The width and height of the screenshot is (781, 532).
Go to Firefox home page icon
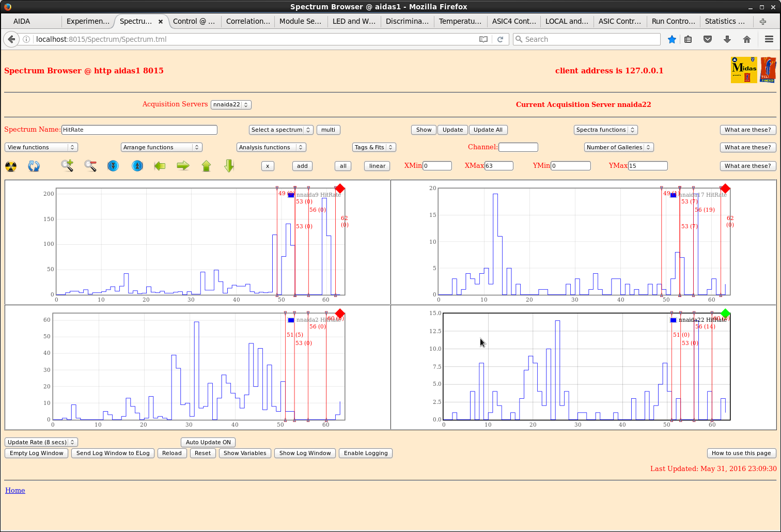tap(747, 39)
